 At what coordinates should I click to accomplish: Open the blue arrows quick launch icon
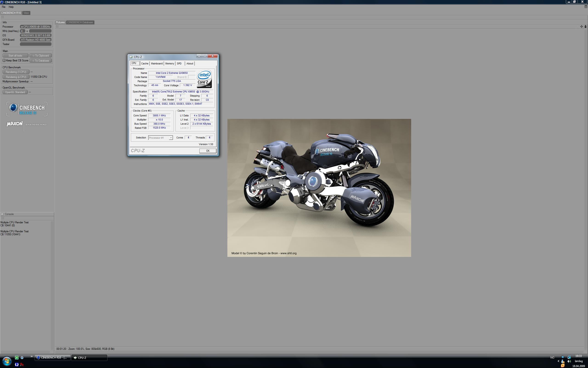point(17,364)
